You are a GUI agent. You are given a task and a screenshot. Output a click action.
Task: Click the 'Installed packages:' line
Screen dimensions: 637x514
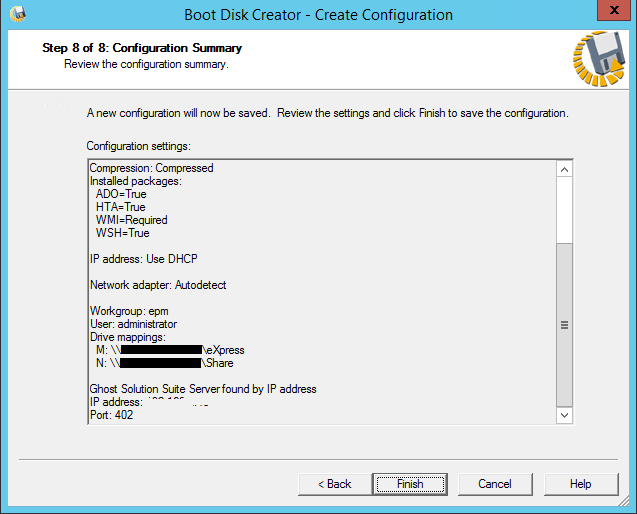pyautogui.click(x=136, y=181)
